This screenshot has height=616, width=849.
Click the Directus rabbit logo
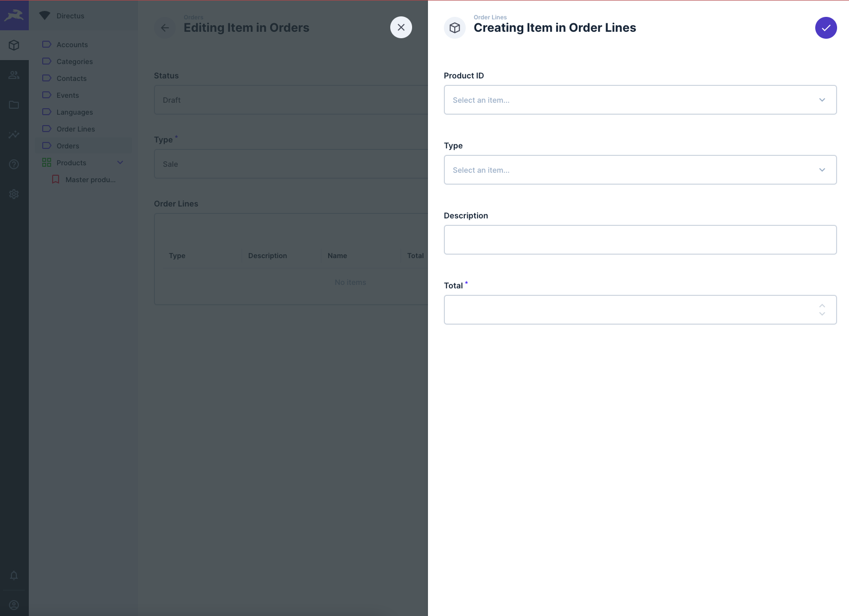(14, 15)
